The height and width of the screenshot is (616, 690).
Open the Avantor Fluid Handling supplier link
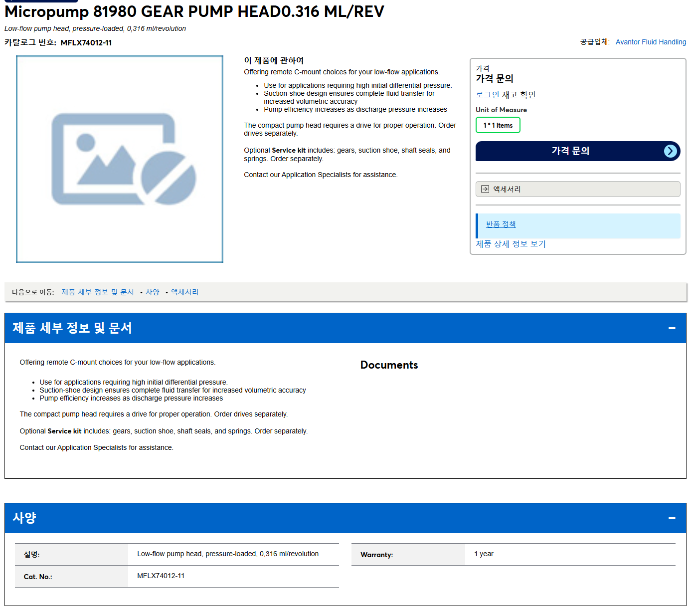point(651,42)
